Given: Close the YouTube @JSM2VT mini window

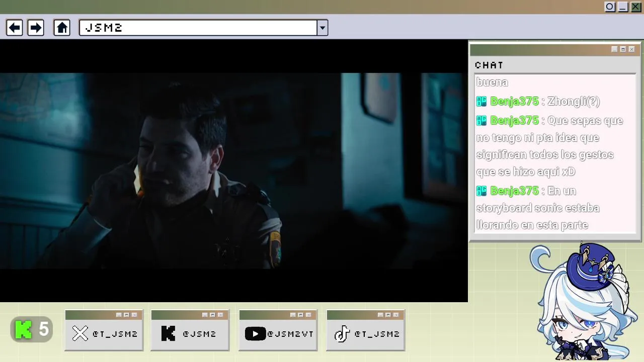Looking at the screenshot, I should coord(308,315).
